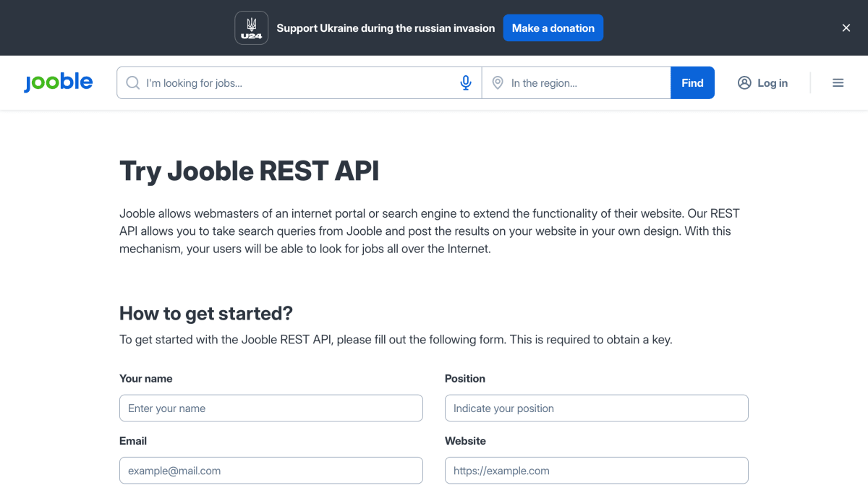Click the user profile icon
Viewport: 868px width, 488px height.
pos(744,83)
